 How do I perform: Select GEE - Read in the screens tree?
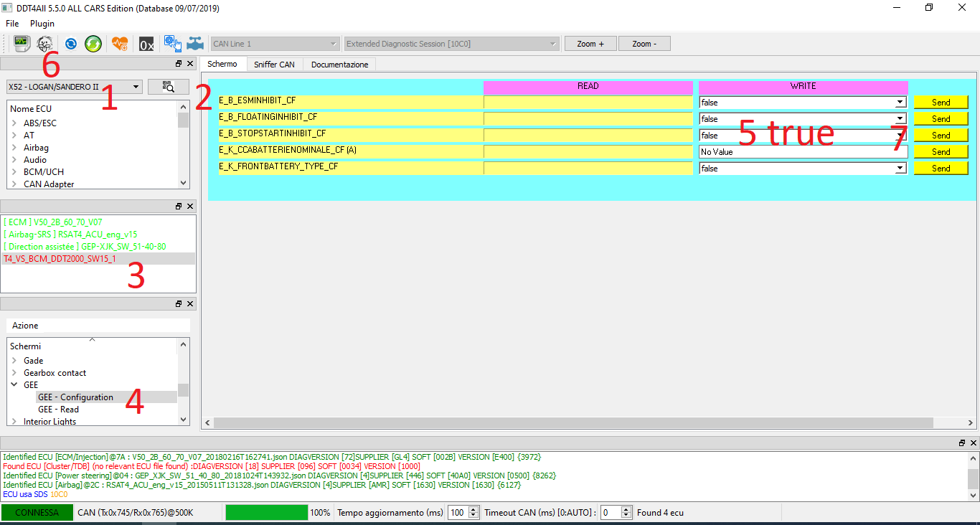pyautogui.click(x=59, y=410)
